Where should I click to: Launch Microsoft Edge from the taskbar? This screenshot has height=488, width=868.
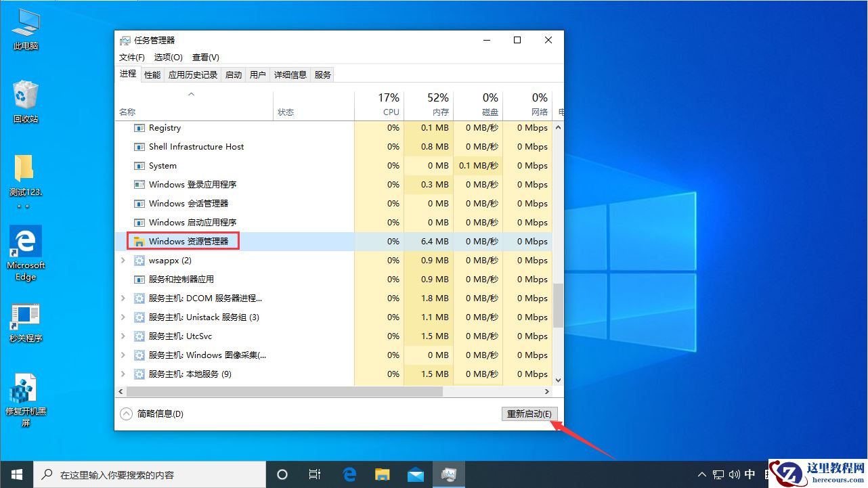tap(349, 474)
